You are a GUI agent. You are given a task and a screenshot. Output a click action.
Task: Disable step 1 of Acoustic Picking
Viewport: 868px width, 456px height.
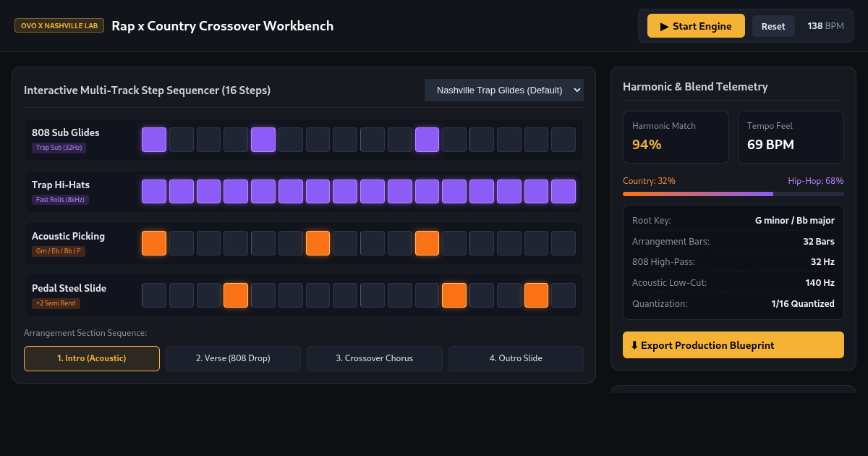pos(154,243)
